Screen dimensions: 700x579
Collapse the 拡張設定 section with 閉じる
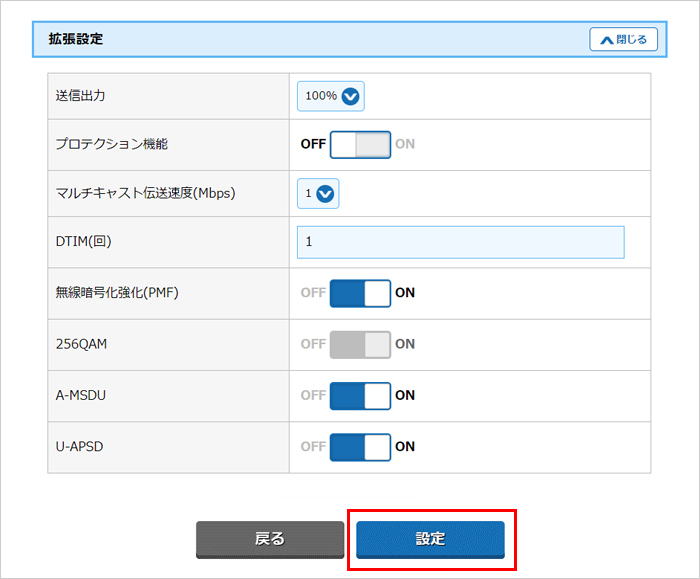tap(623, 40)
